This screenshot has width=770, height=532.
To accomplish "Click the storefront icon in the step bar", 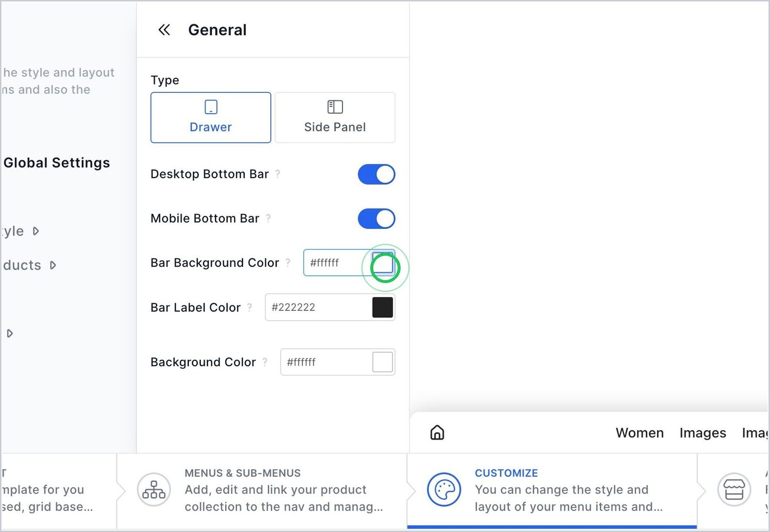I will point(734,490).
